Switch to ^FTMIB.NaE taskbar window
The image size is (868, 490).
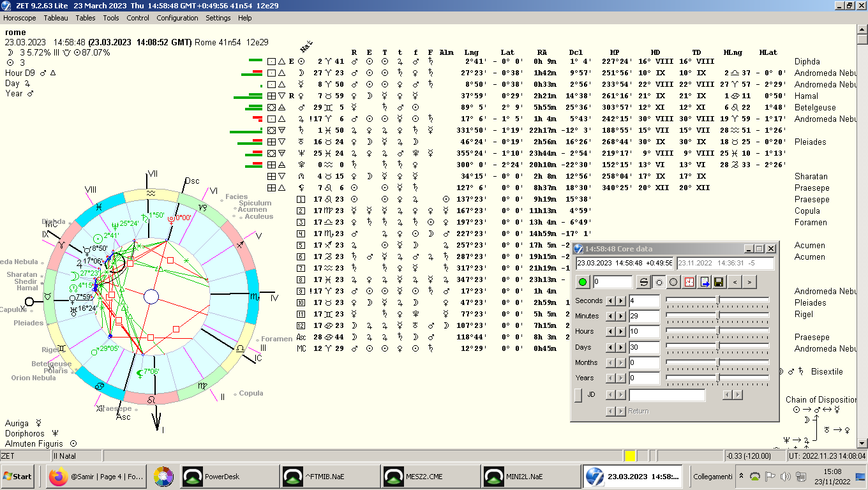coord(329,476)
